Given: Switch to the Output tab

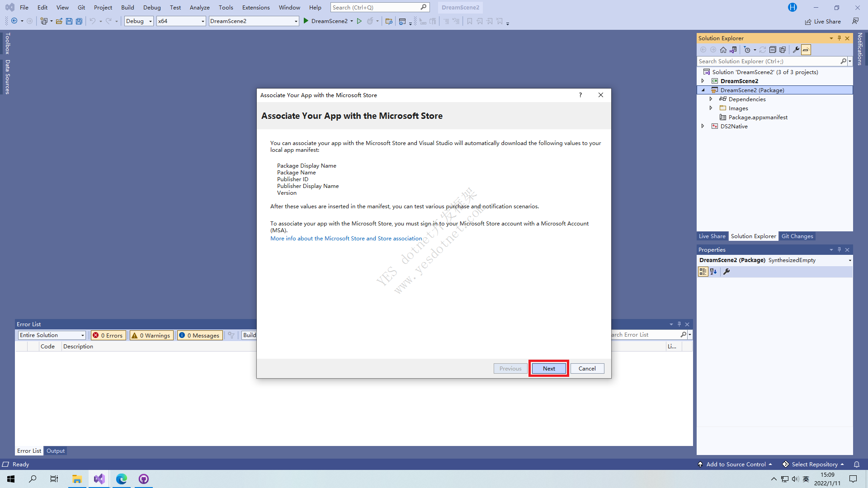Looking at the screenshot, I should [x=56, y=450].
